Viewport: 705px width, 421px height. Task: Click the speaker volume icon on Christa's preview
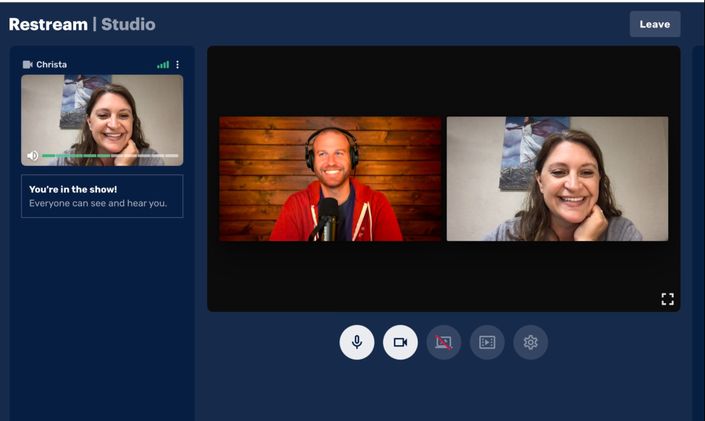pyautogui.click(x=32, y=156)
